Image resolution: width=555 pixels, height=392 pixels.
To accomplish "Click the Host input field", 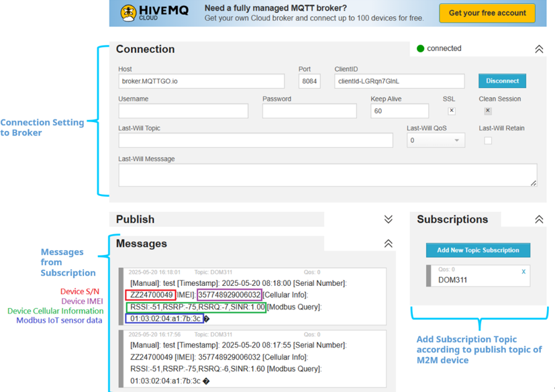I will tap(201, 81).
